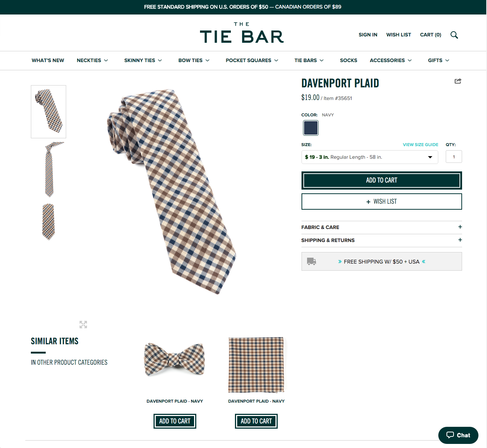Open the Chat widget
The width and height of the screenshot is (487, 448).
click(458, 435)
